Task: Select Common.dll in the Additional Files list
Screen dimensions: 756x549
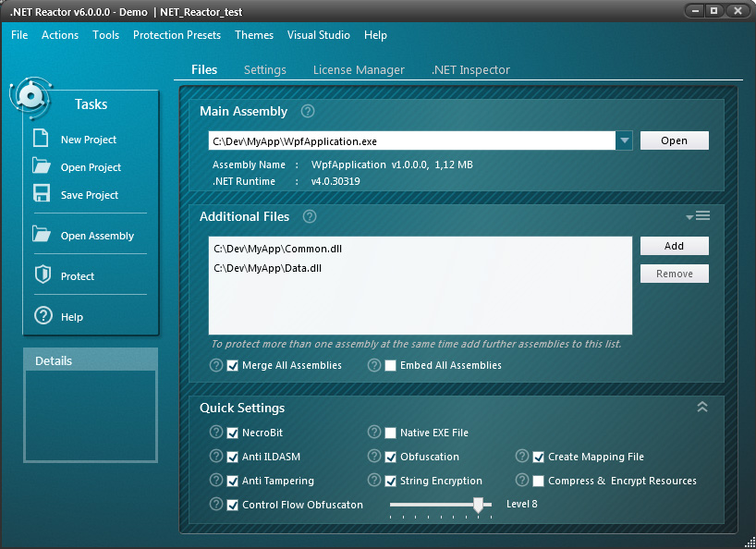Action: 277,249
